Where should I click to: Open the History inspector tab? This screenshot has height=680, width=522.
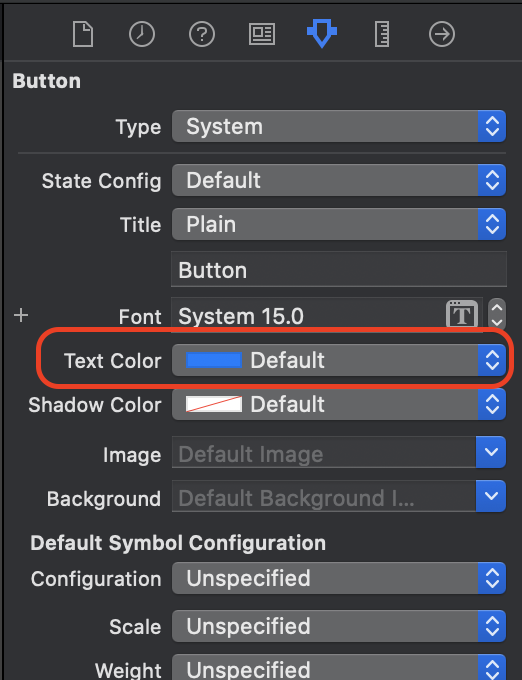coord(142,34)
